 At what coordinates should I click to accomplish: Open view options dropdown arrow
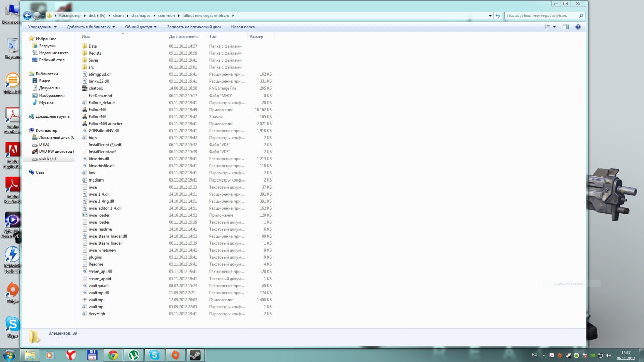pos(554,27)
